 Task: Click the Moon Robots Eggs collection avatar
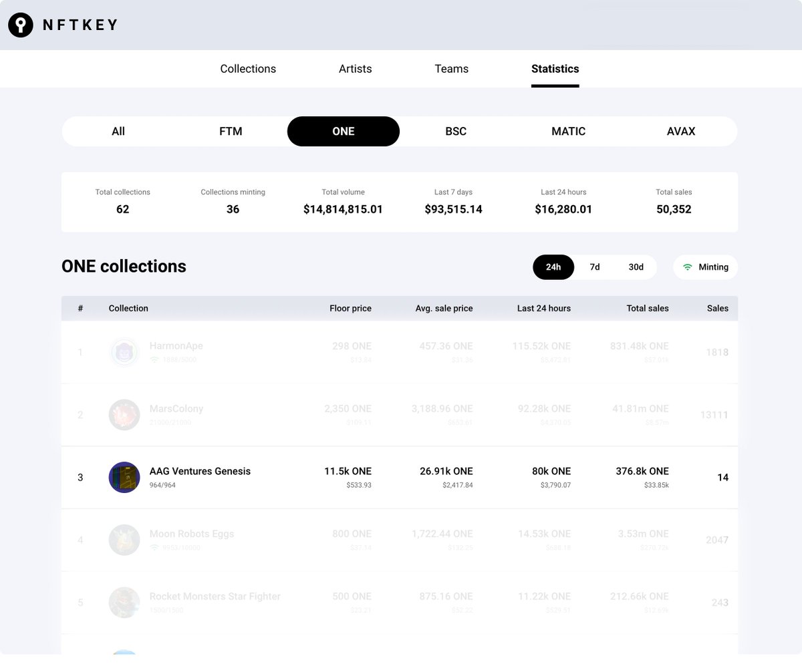[124, 540]
